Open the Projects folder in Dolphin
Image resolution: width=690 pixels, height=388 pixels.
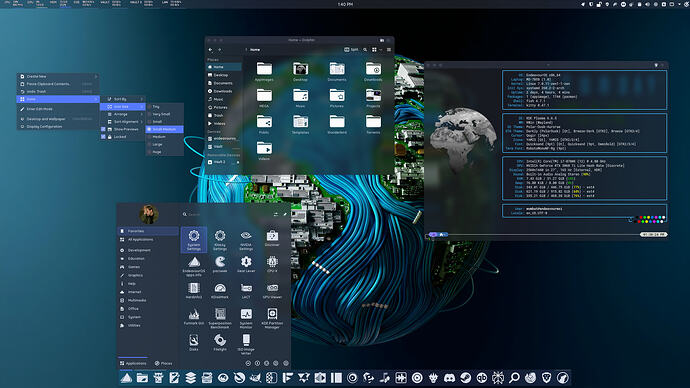pyautogui.click(x=373, y=98)
